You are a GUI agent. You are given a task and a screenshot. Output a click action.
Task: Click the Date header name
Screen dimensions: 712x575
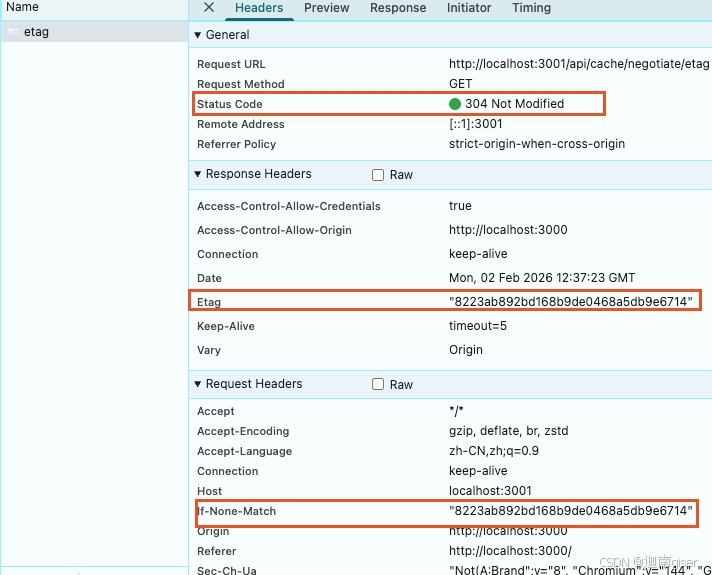(x=209, y=278)
